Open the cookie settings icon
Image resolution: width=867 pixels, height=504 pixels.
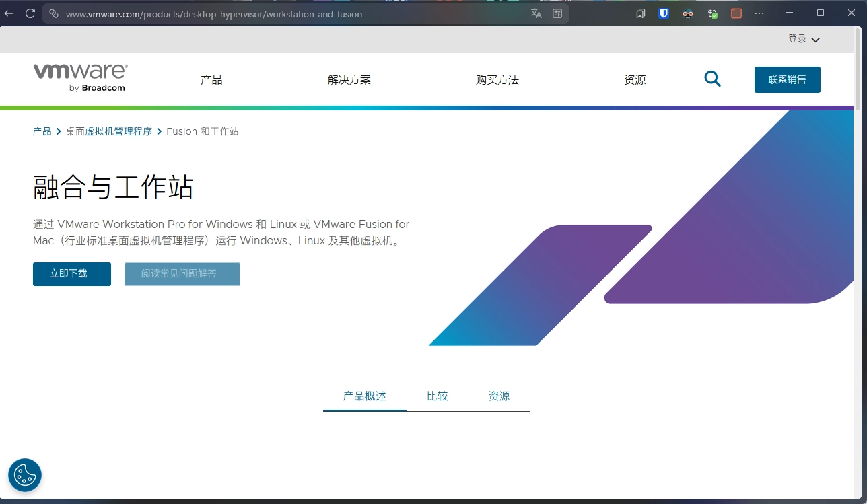point(25,475)
